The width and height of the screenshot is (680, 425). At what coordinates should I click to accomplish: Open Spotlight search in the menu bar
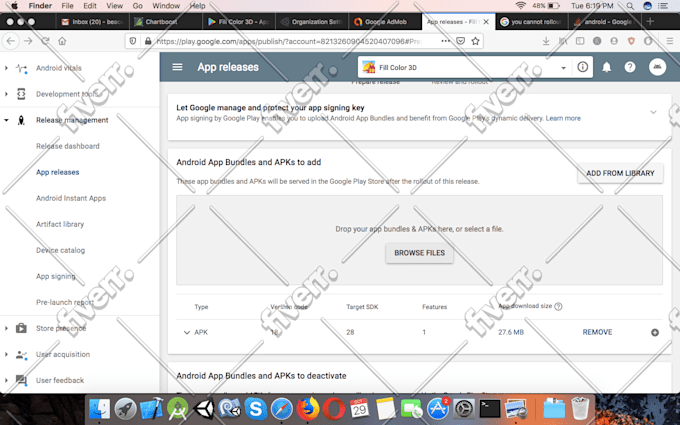tap(630, 6)
